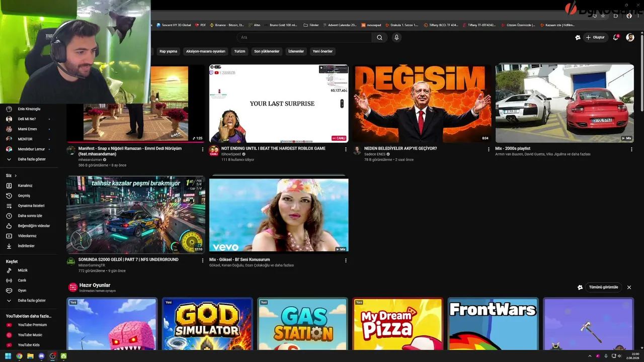644x362 pixels.
Task: Open options menu for NOT ENDING UNTIL video
Action: point(346,149)
